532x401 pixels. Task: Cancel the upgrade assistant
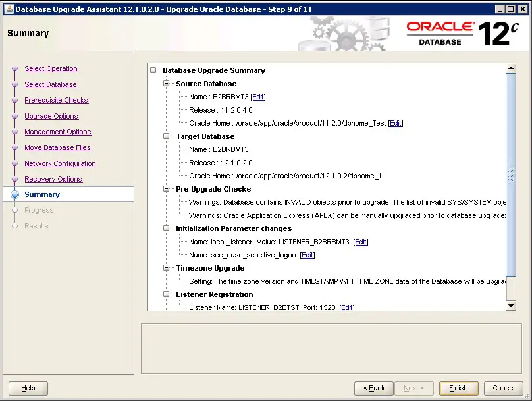[x=504, y=388]
